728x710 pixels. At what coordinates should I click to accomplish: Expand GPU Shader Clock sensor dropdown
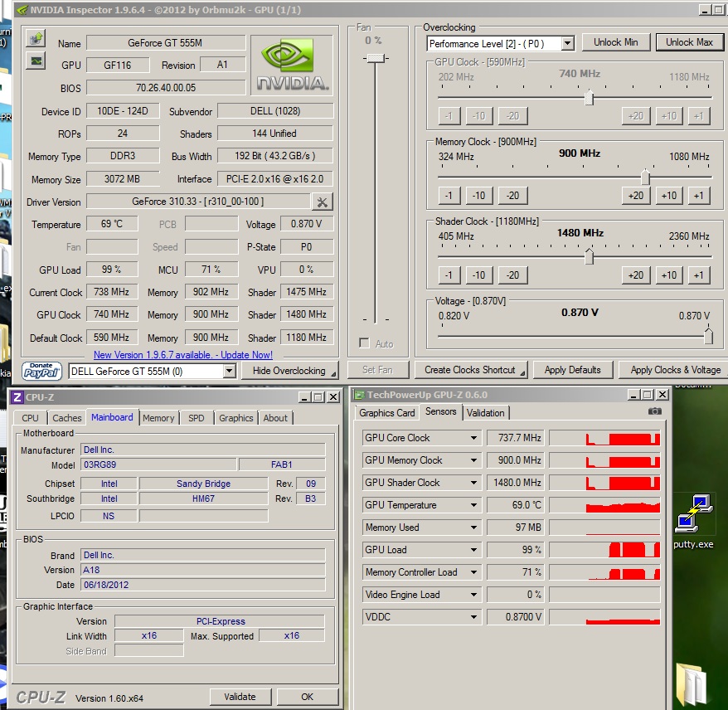473,483
